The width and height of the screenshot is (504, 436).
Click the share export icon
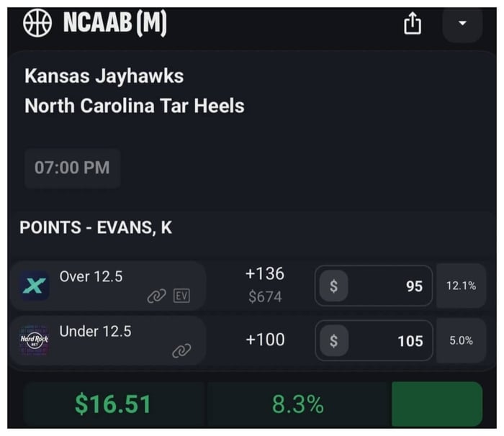412,24
